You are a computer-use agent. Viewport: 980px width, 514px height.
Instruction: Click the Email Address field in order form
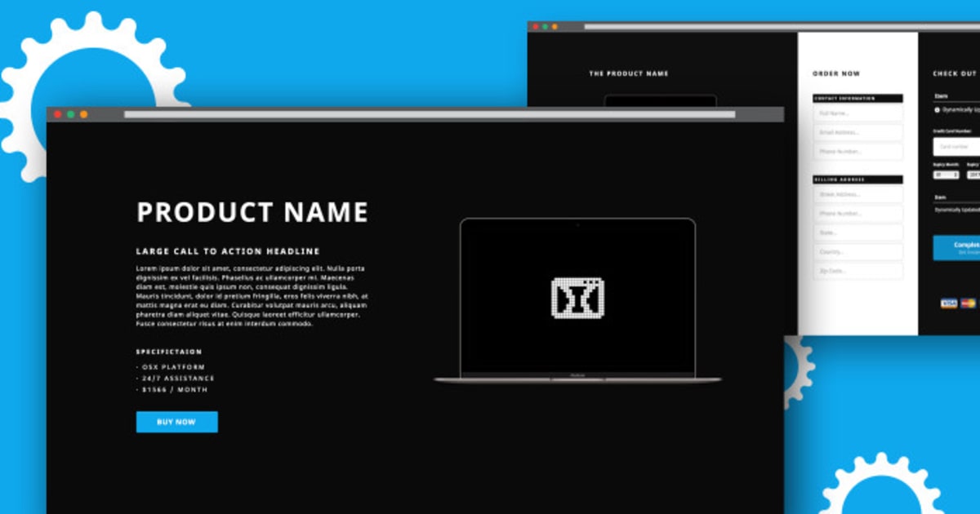pyautogui.click(x=857, y=132)
